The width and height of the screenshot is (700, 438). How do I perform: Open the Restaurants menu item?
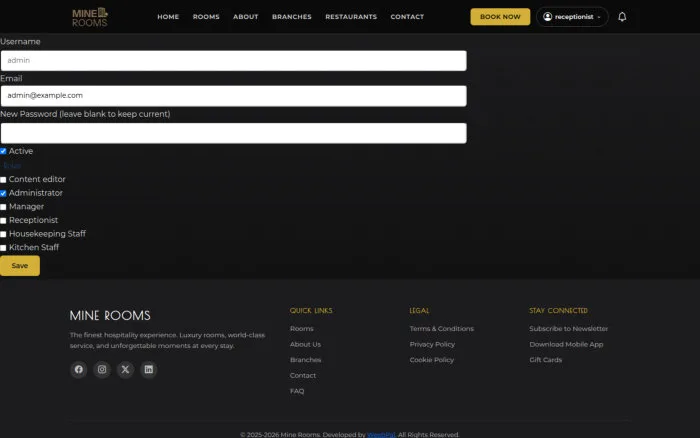pos(351,17)
